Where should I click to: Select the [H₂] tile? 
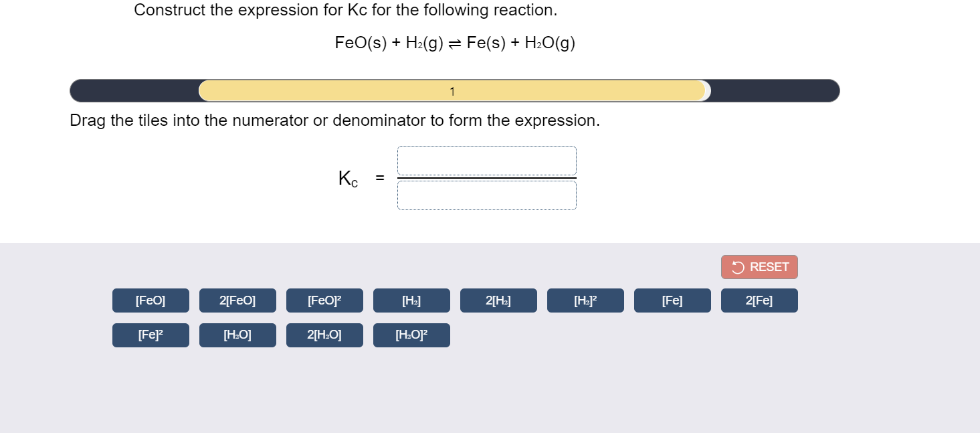pos(411,300)
